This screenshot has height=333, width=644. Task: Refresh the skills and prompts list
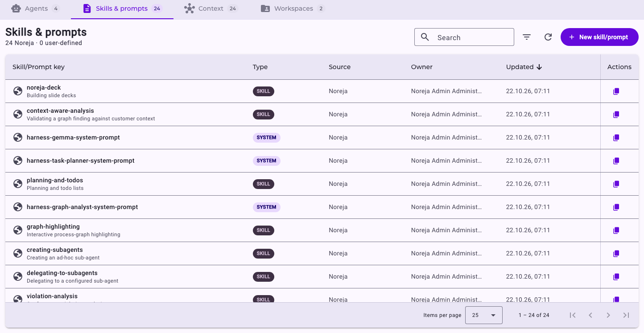pyautogui.click(x=548, y=37)
